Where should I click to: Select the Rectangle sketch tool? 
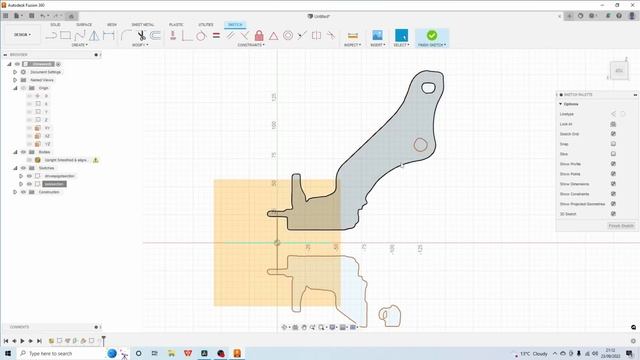point(65,35)
